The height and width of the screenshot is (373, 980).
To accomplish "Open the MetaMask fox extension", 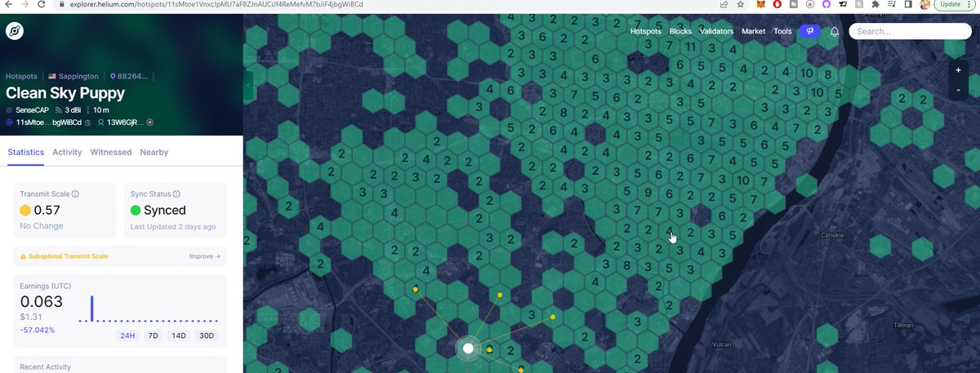I will tap(761, 4).
